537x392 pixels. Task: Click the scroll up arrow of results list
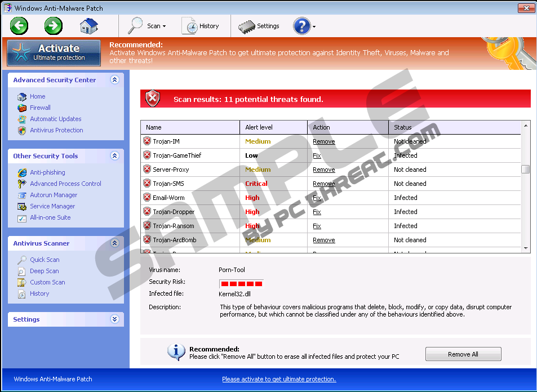(x=526, y=126)
